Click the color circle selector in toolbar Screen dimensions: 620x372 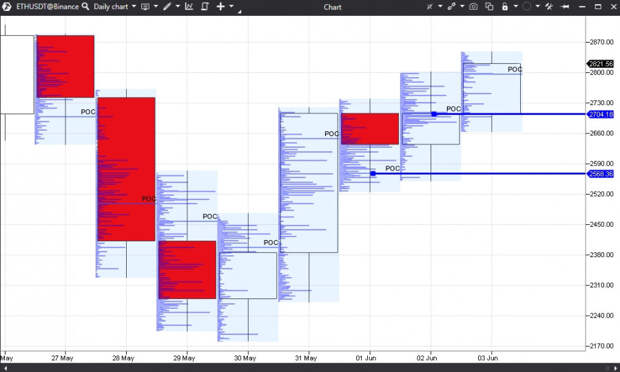[x=526, y=7]
